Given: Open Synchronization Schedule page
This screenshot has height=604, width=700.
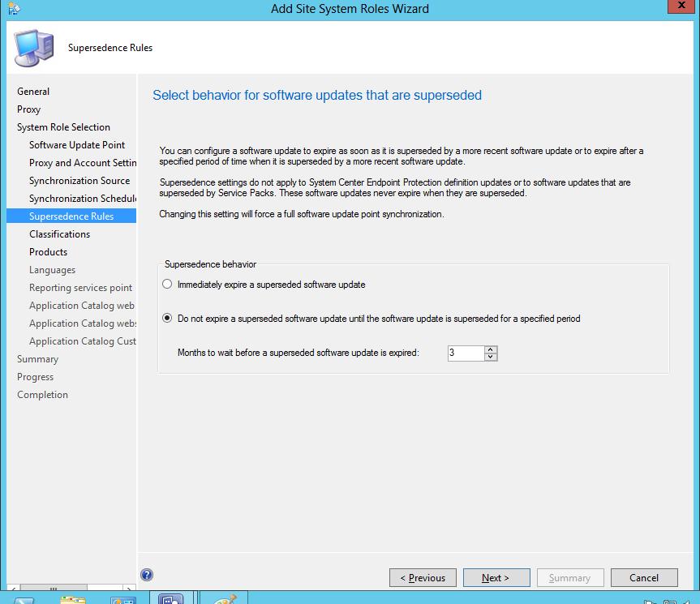Looking at the screenshot, I should pos(83,199).
